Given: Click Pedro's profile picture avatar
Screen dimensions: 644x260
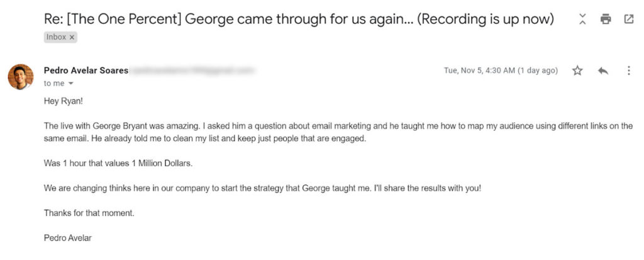Looking at the screenshot, I should pos(20,76).
